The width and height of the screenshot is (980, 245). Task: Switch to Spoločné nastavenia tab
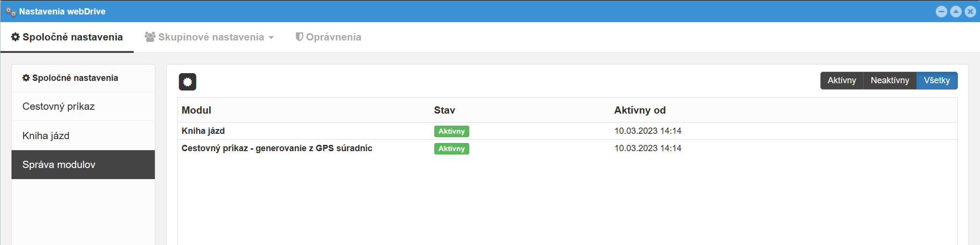pyautogui.click(x=72, y=37)
